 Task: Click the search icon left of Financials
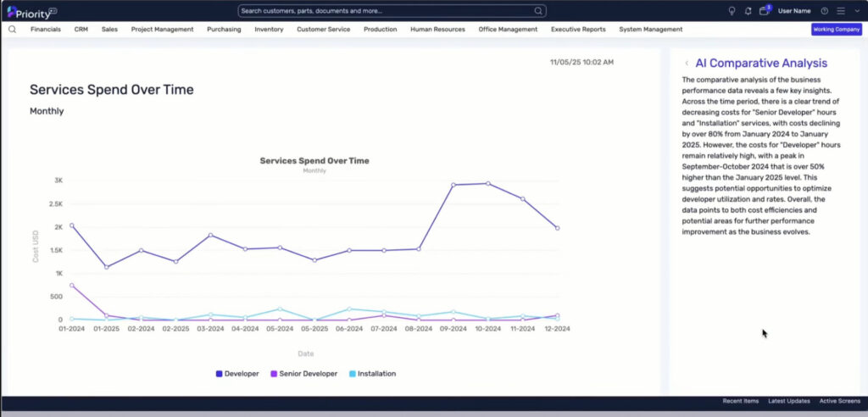pyautogui.click(x=12, y=30)
